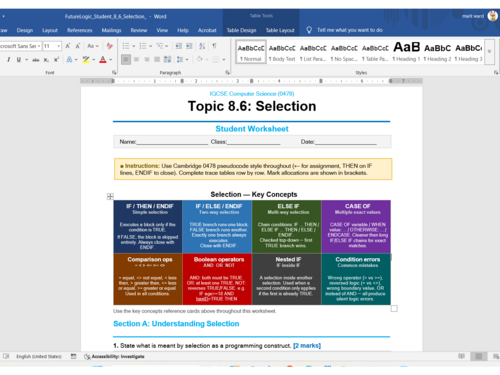500x375 pixels.
Task: Switch to the Mailings tab
Action: coord(111,30)
